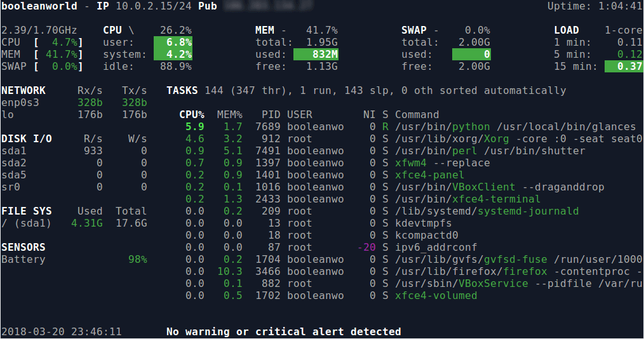The width and height of the screenshot is (644, 339).
Task: Click the Command column header
Action: 417,114
